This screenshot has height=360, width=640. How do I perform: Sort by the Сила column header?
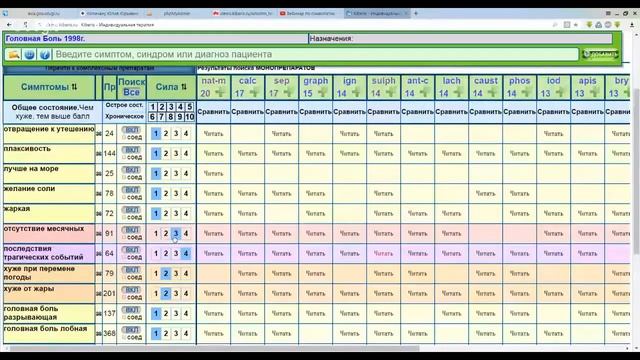[x=171, y=87]
